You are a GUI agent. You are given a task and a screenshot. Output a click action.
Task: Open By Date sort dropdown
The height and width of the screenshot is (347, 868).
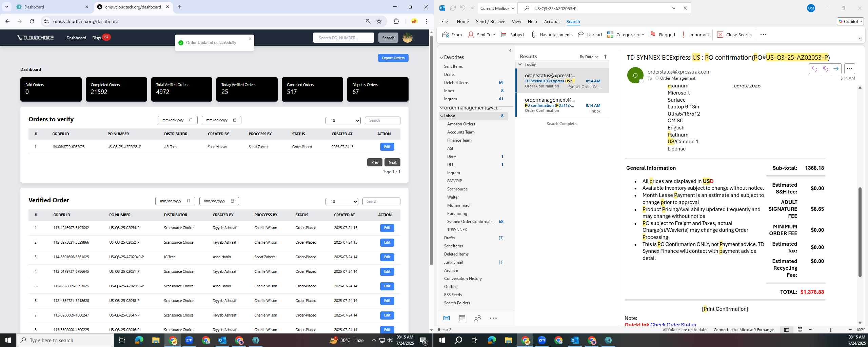(x=589, y=57)
